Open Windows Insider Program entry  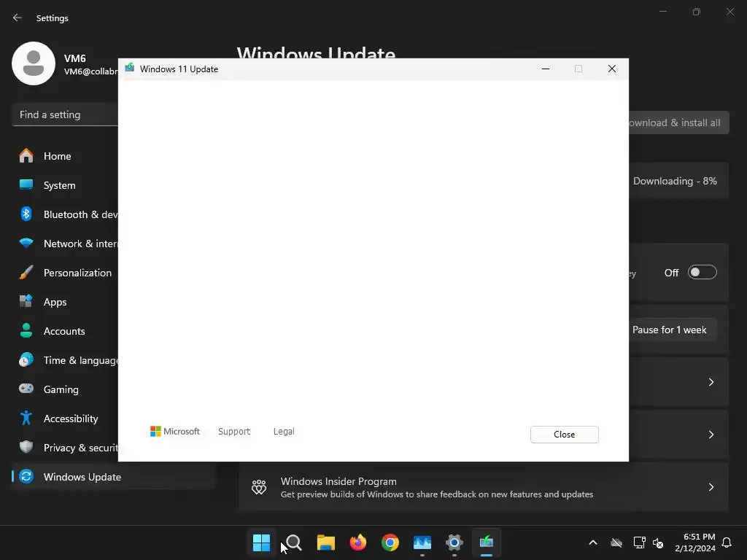pyautogui.click(x=484, y=487)
